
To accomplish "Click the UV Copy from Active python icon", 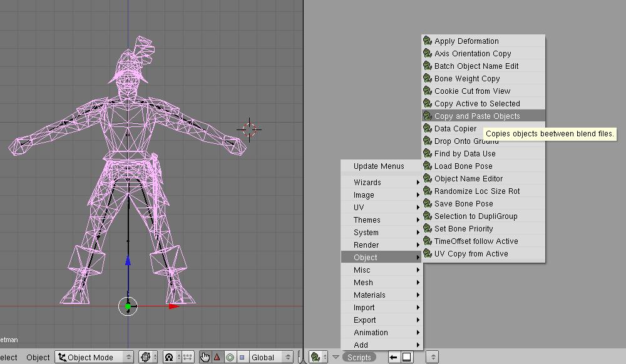I will [428, 253].
